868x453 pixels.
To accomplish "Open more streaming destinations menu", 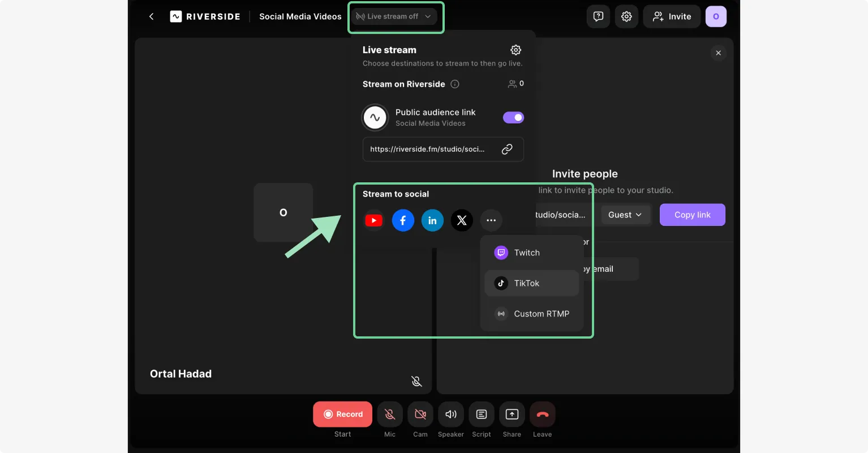I will (491, 220).
